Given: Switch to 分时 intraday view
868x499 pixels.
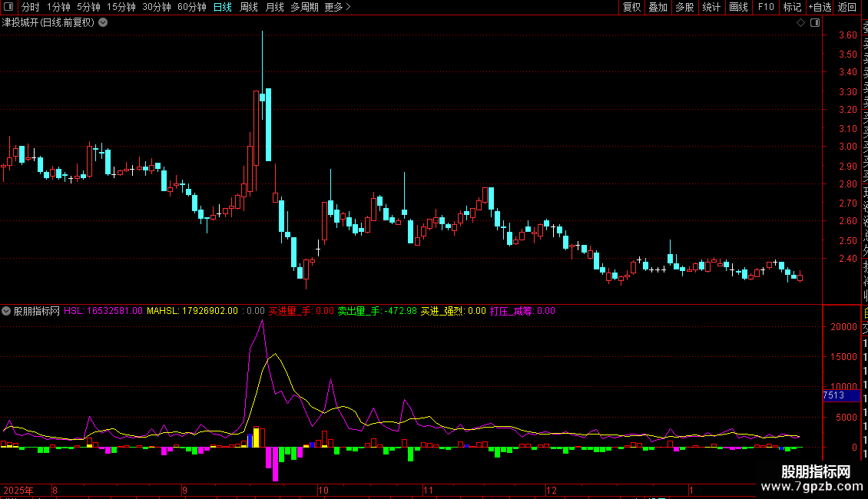Looking at the screenshot, I should click(x=31, y=7).
